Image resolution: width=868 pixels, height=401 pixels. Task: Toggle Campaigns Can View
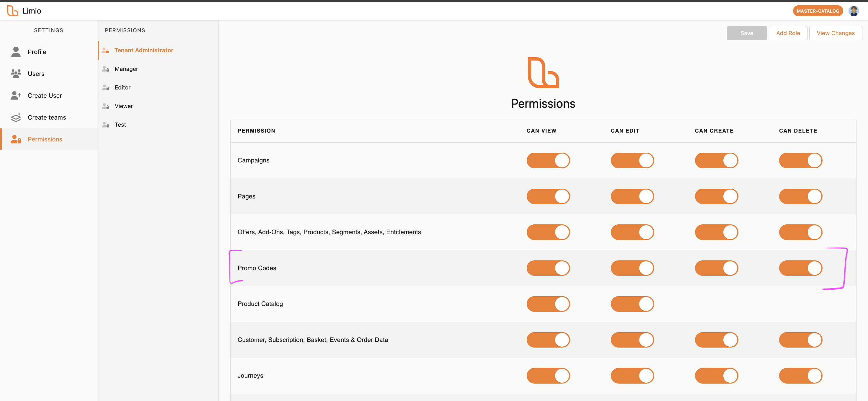point(548,160)
